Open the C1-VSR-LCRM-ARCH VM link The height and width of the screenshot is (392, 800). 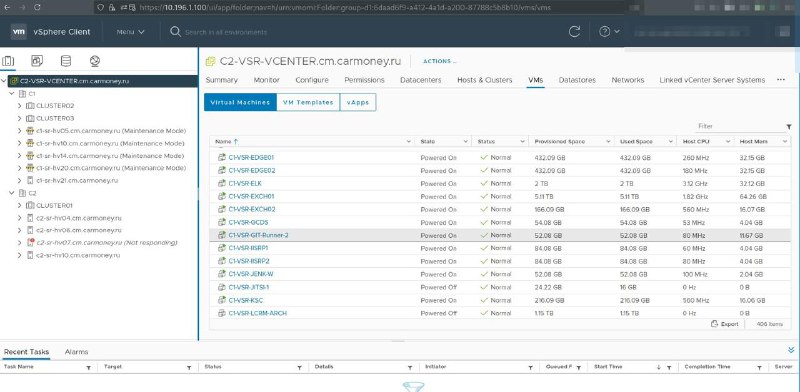257,313
